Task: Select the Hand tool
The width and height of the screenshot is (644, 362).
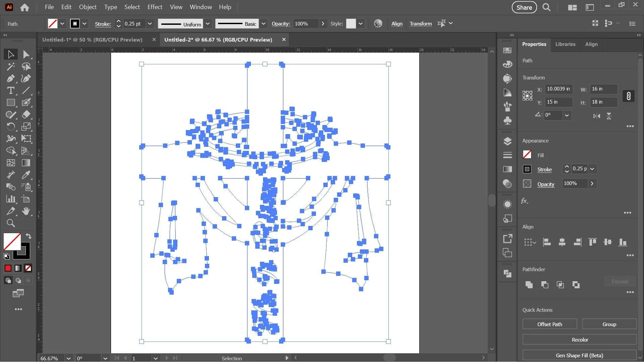Action: point(26,211)
